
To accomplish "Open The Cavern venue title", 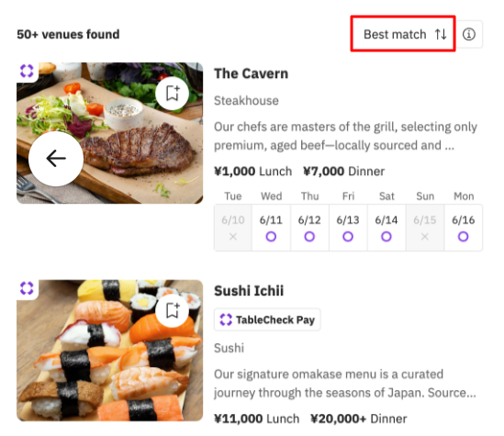I will click(251, 73).
